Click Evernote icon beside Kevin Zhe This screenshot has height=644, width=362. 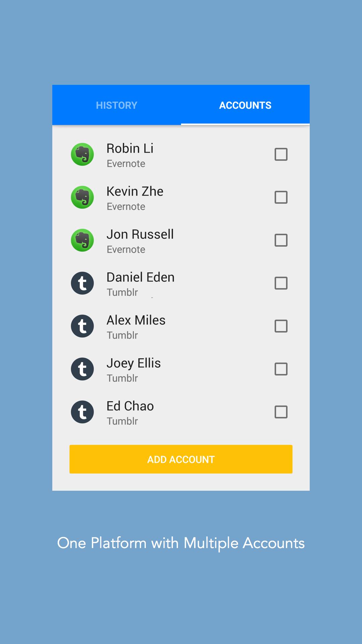[x=82, y=197]
